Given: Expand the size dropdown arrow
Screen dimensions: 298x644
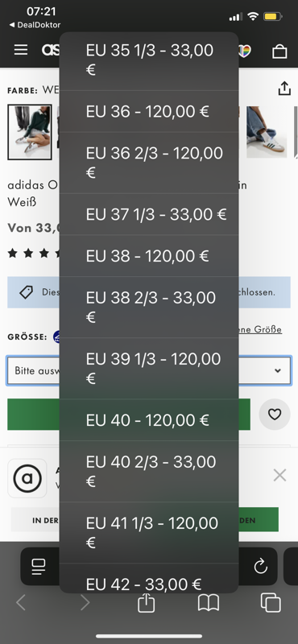Looking at the screenshot, I should 278,370.
